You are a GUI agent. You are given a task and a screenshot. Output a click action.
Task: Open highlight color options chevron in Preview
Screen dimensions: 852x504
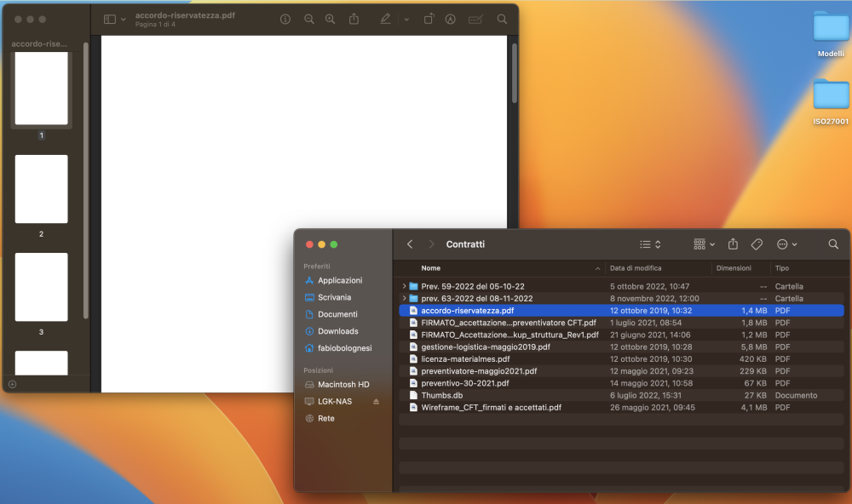pos(406,20)
